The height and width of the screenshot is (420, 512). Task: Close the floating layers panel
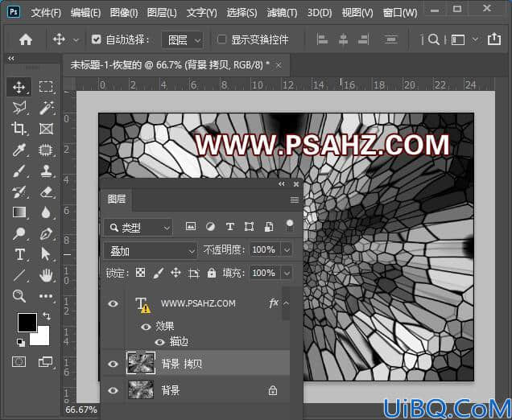(296, 184)
